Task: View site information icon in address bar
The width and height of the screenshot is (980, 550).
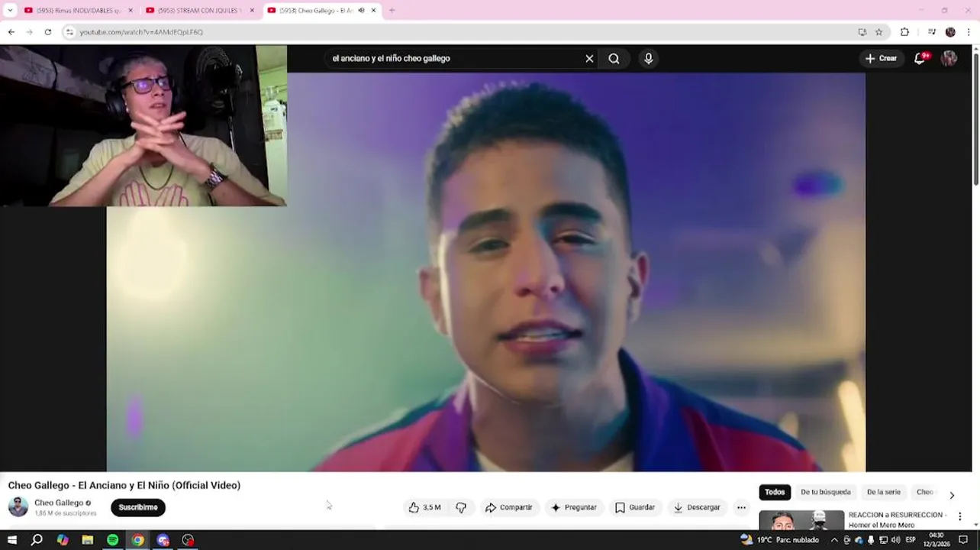Action: (x=69, y=32)
